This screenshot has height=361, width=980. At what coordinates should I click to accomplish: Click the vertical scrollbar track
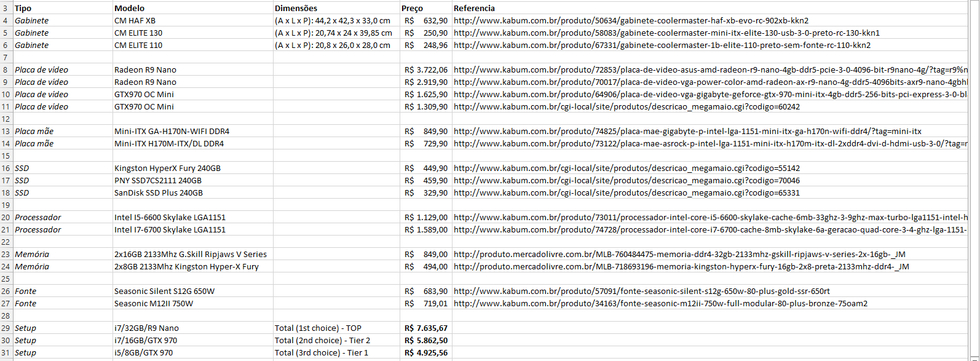point(974,184)
